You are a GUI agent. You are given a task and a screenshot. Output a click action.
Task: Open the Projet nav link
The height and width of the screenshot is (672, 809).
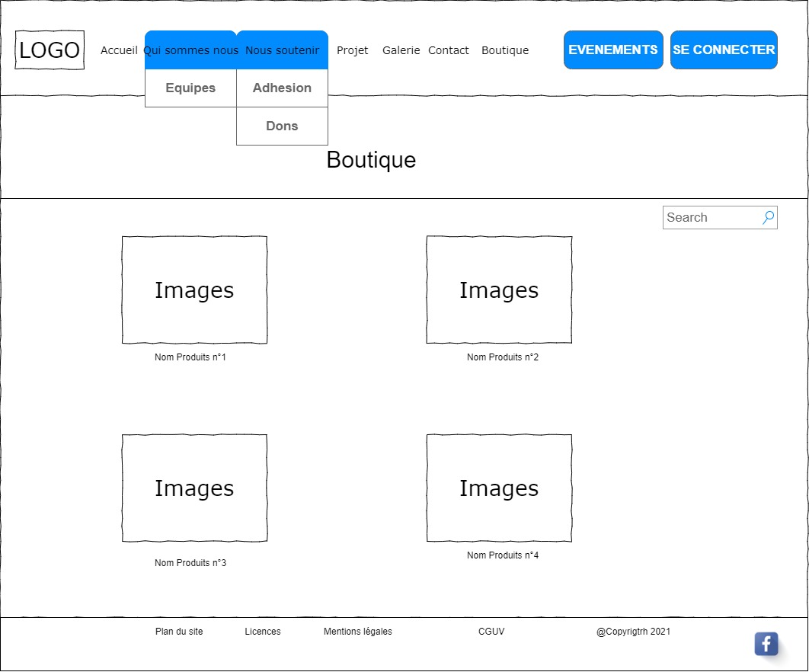[352, 50]
